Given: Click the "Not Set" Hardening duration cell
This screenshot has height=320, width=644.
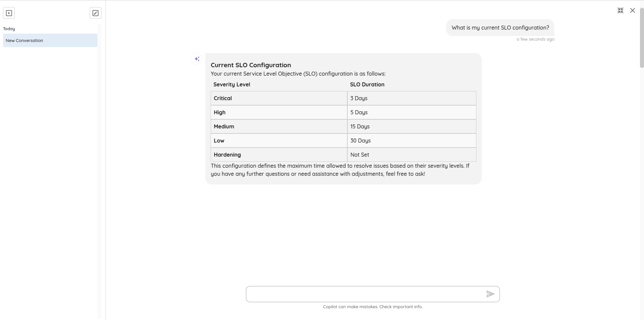Looking at the screenshot, I should [359, 155].
